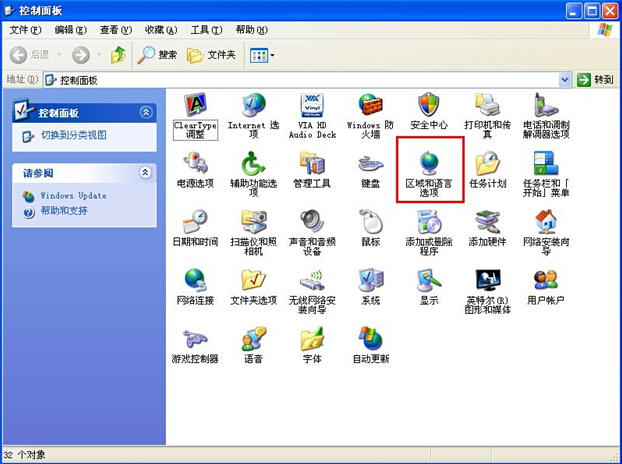Image resolution: width=622 pixels, height=464 pixels.
Task: Open the 编辑(E) menu
Action: tap(70, 30)
